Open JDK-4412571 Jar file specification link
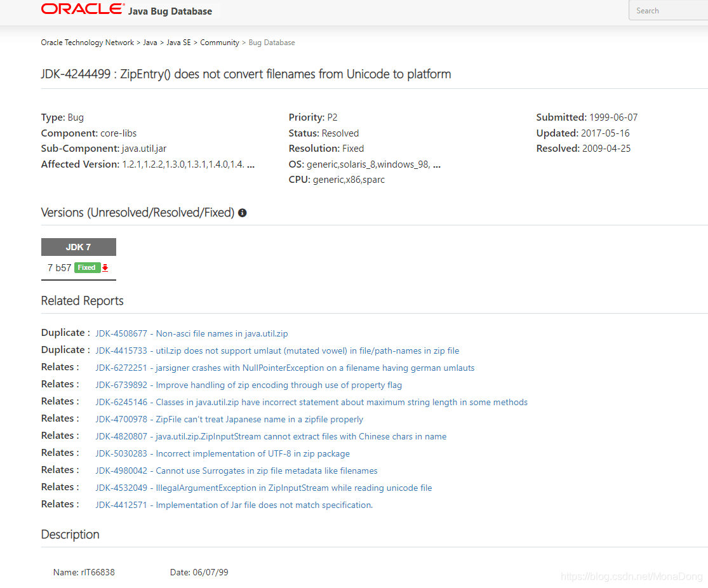Viewport: 708px width, 588px height. pos(234,505)
